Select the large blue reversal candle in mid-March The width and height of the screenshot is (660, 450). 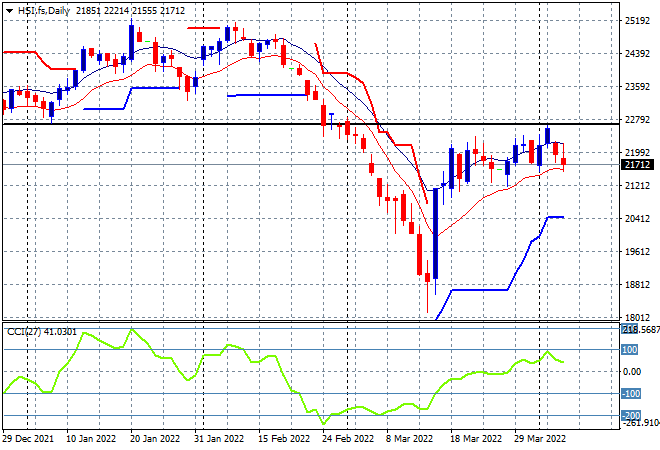pos(436,234)
